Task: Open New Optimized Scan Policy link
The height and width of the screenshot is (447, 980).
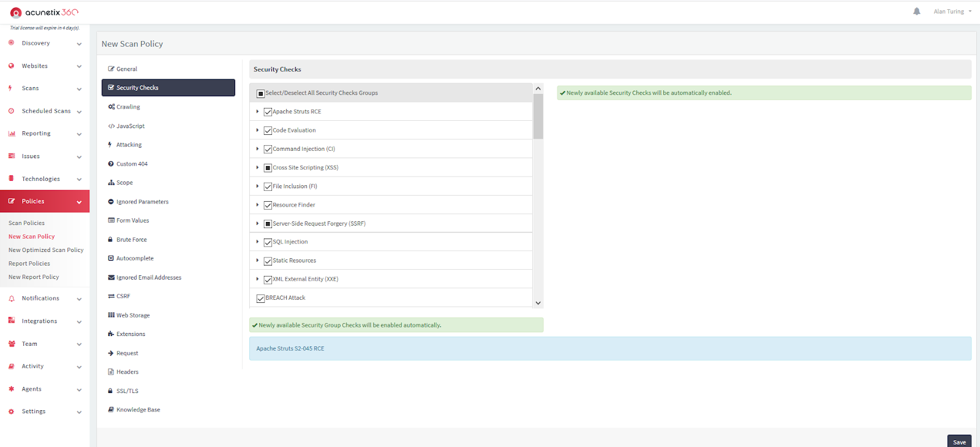Action: tap(46, 250)
